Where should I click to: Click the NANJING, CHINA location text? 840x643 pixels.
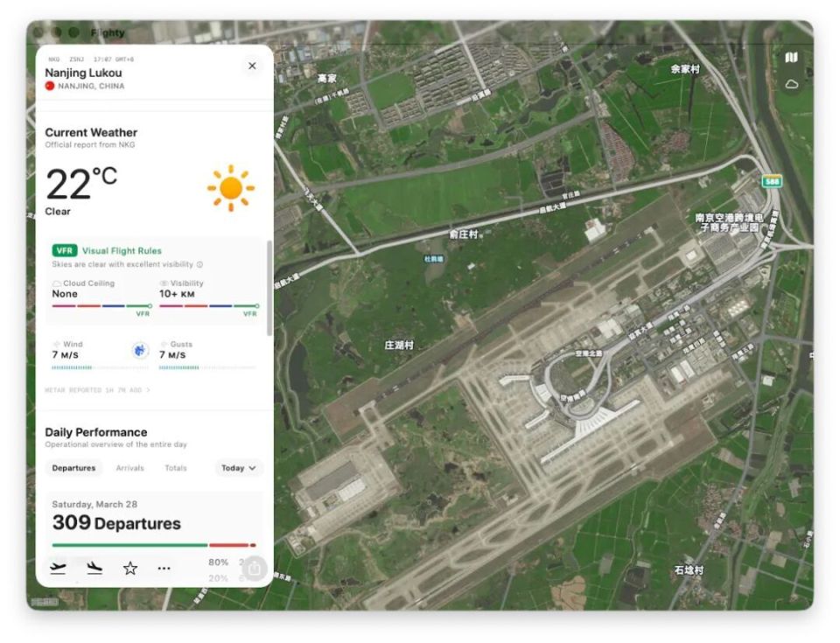pyautogui.click(x=91, y=86)
